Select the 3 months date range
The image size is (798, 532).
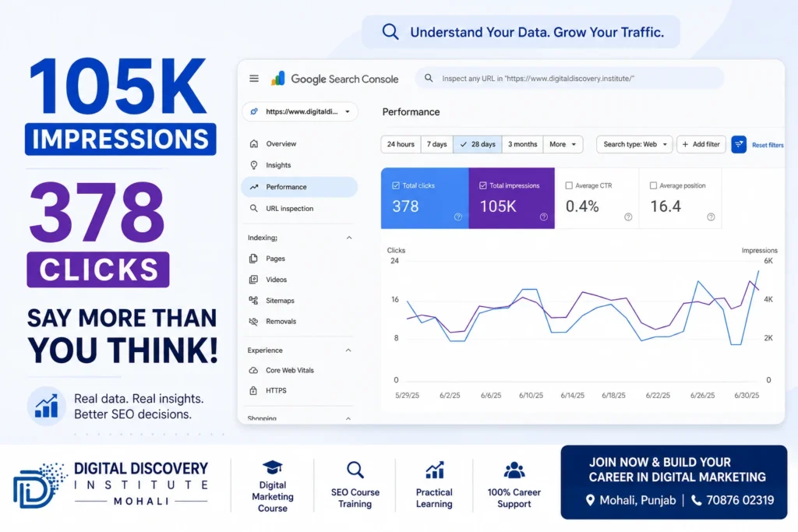coord(523,144)
